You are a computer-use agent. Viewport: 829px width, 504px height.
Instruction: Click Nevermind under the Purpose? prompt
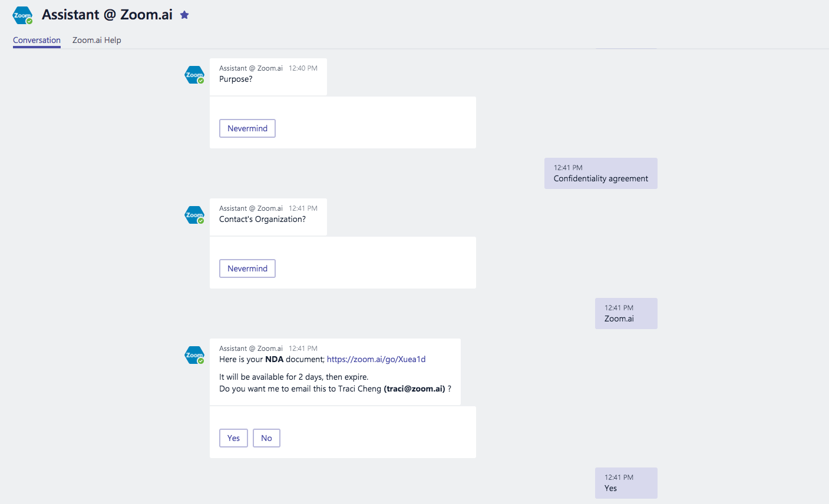pos(247,128)
